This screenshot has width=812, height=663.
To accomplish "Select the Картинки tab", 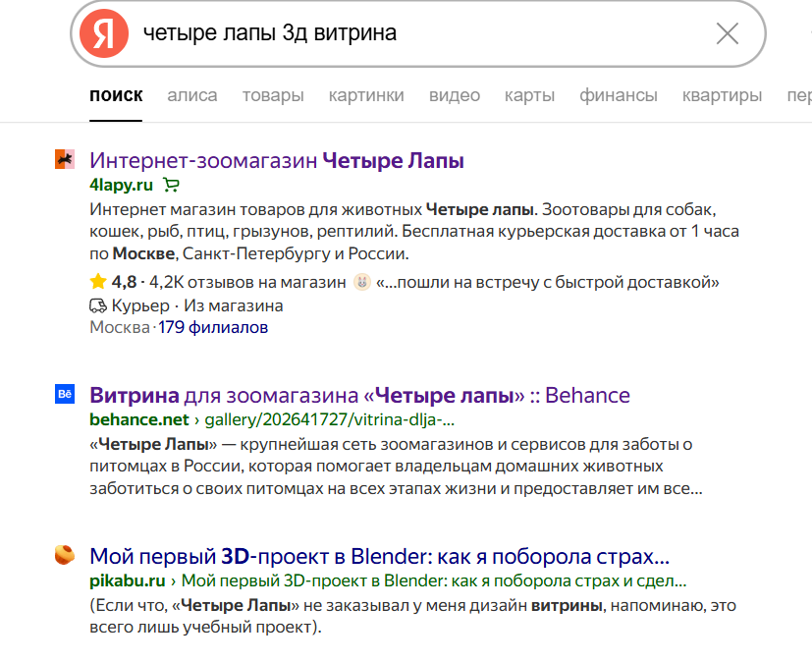I will (366, 95).
